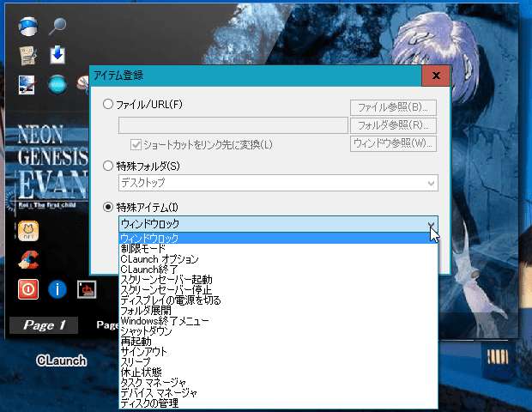Image resolution: width=532 pixels, height=412 pixels.
Task: Select サインアウト list entry
Action: point(278,352)
